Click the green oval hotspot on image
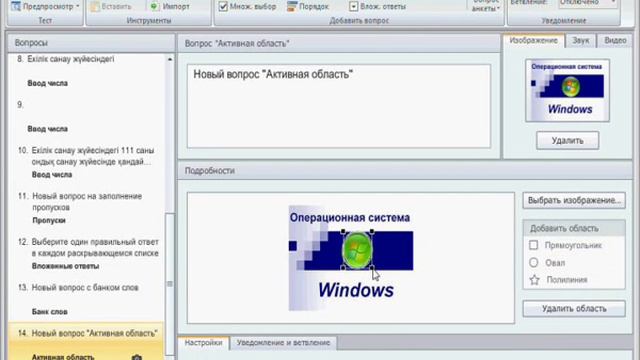 (357, 250)
